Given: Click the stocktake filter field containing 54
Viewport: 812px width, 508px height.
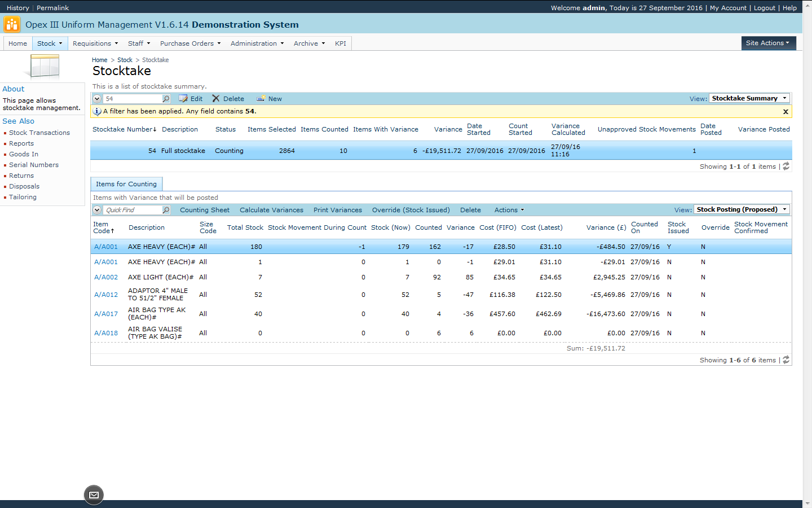Looking at the screenshot, I should tap(133, 99).
